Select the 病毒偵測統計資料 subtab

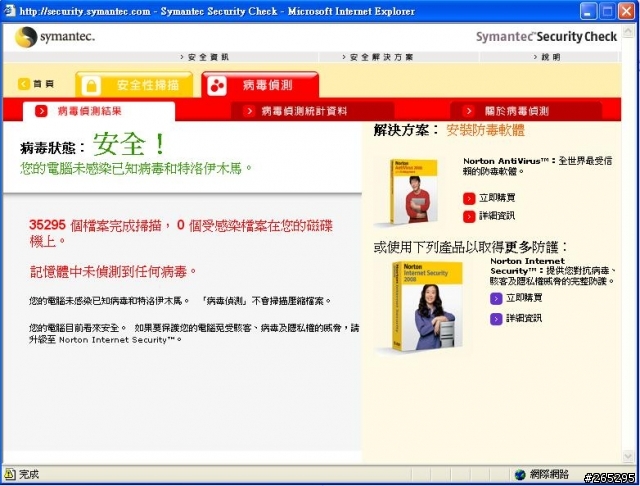313,111
